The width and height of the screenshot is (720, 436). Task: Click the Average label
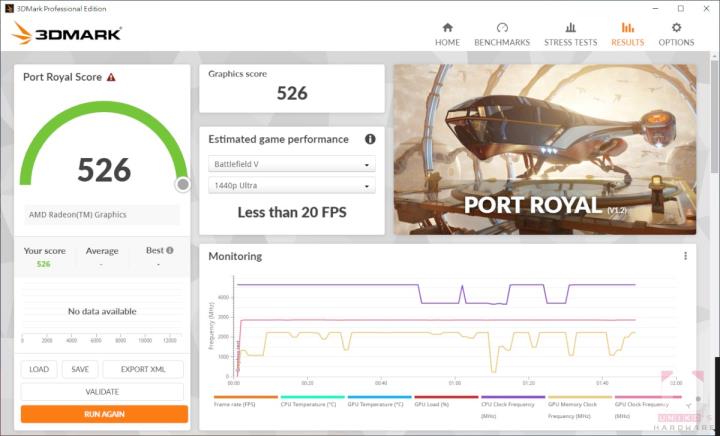tap(102, 251)
